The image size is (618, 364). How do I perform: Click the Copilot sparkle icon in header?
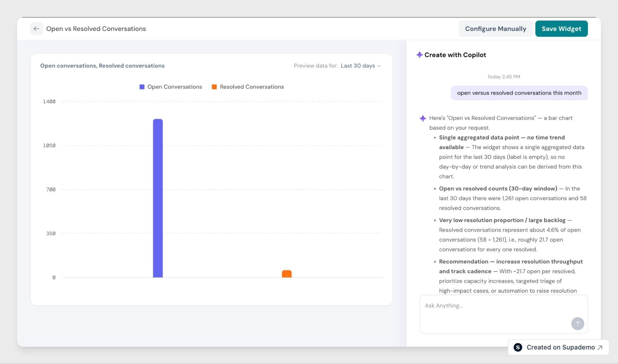[419, 55]
